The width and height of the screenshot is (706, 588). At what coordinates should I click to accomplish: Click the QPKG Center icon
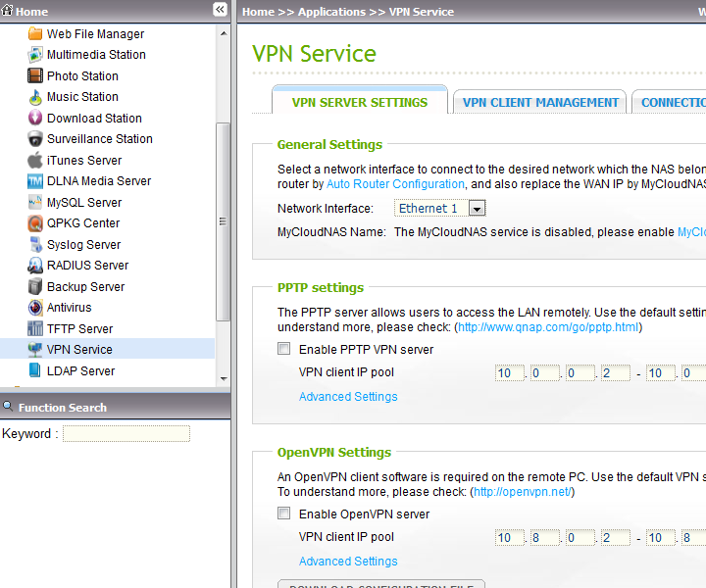click(35, 223)
